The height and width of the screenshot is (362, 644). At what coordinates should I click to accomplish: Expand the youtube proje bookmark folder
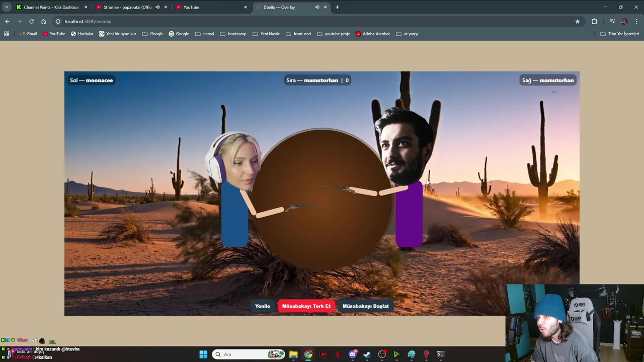333,34
